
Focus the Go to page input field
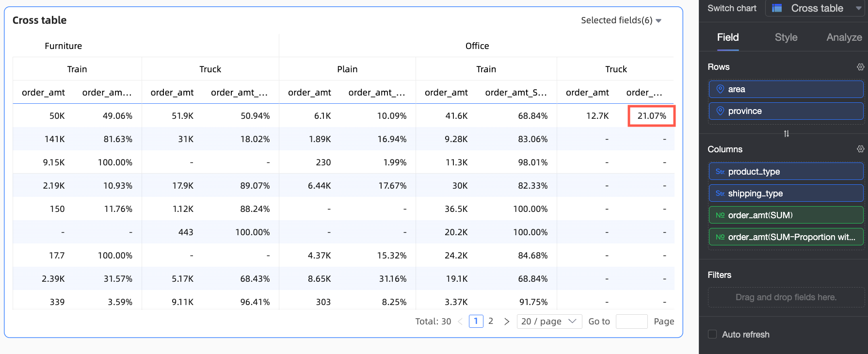point(631,322)
